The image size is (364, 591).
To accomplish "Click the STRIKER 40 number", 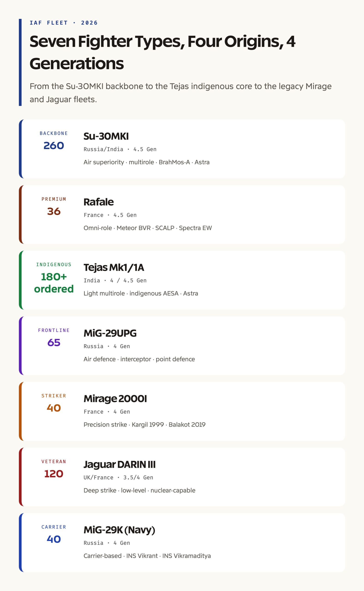I will 54,408.
